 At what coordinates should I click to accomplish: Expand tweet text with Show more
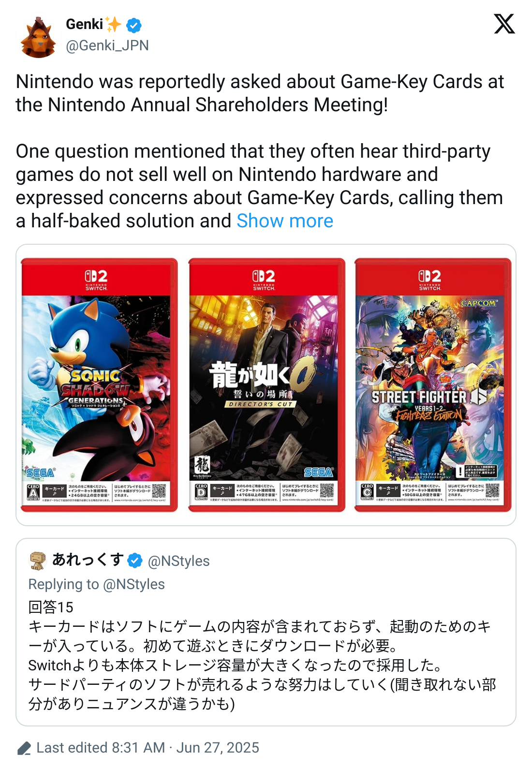285,221
